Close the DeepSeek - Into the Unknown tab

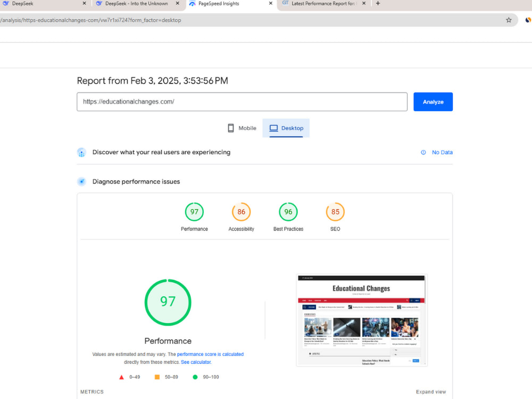click(x=177, y=3)
